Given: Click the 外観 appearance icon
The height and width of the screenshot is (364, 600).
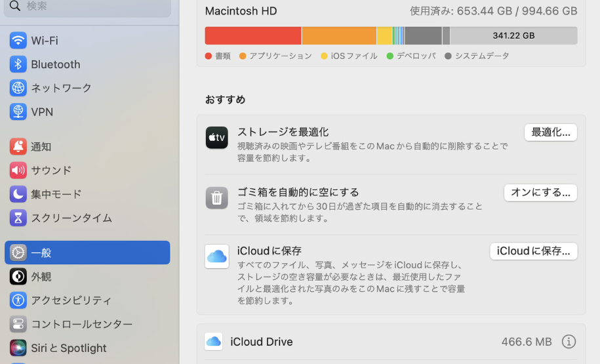Looking at the screenshot, I should 18,276.
